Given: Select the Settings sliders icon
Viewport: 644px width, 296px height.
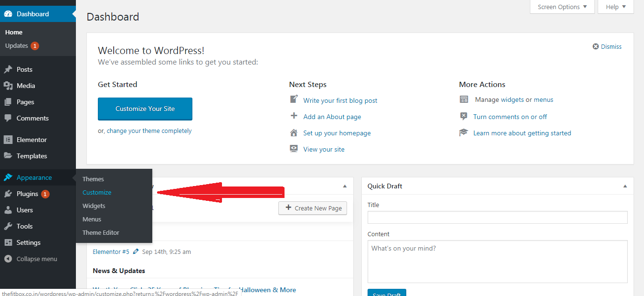Looking at the screenshot, I should coord(8,242).
